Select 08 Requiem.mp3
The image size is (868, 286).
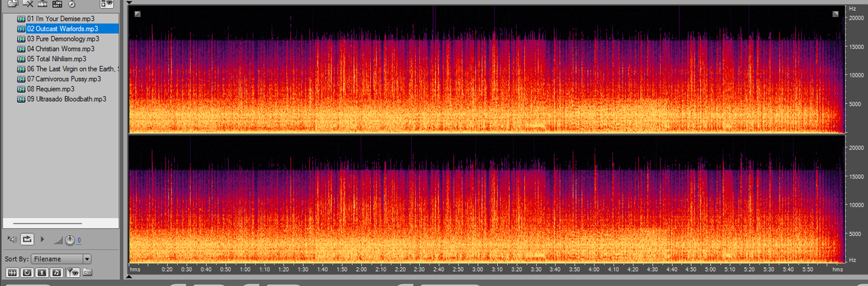click(51, 89)
